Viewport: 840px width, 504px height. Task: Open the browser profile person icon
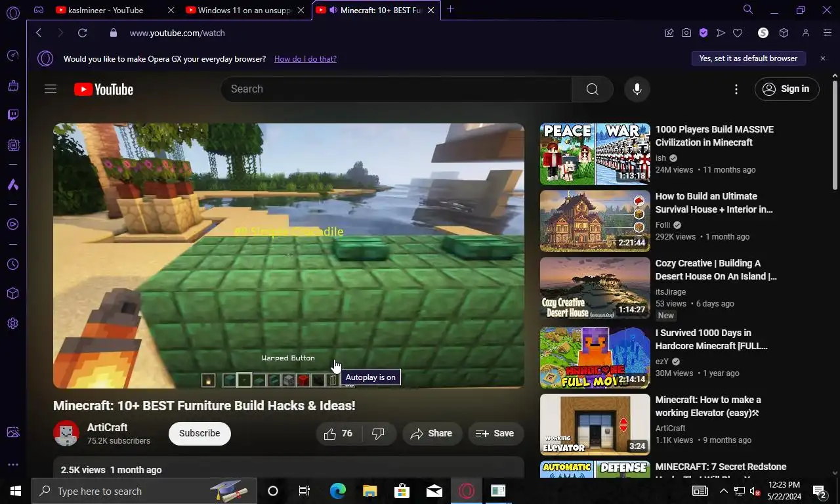click(806, 33)
